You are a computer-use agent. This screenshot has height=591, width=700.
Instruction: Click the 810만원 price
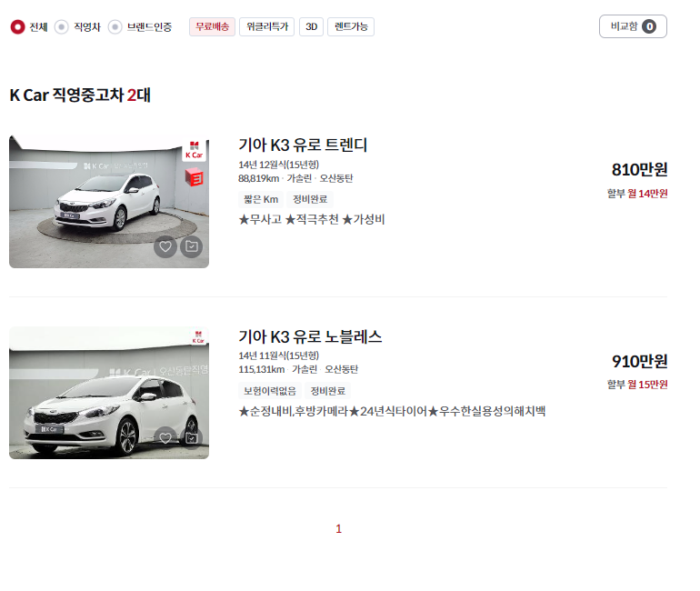tap(639, 170)
